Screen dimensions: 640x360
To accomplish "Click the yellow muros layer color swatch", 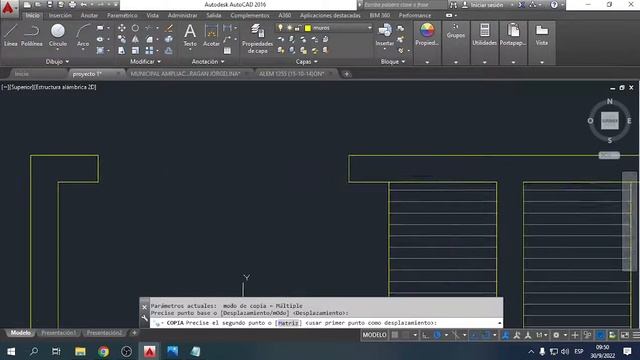I will point(308,28).
